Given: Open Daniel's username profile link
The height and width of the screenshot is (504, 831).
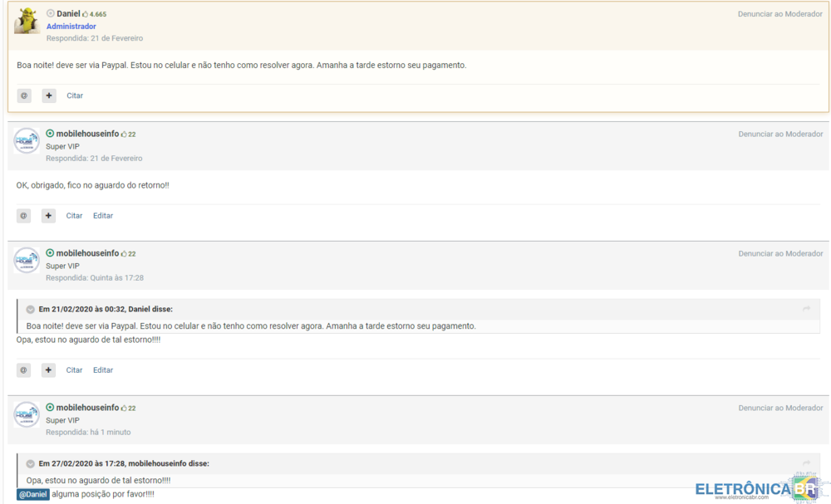Looking at the screenshot, I should coord(68,14).
